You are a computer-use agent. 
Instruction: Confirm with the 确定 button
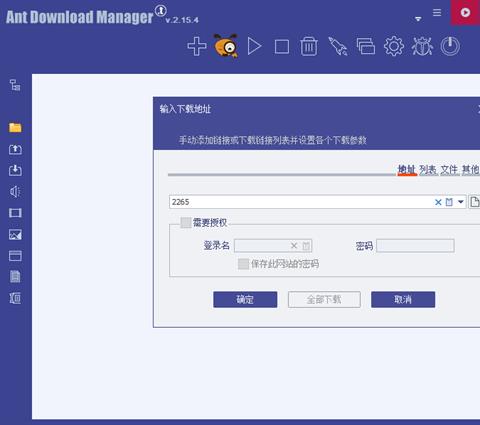point(245,299)
